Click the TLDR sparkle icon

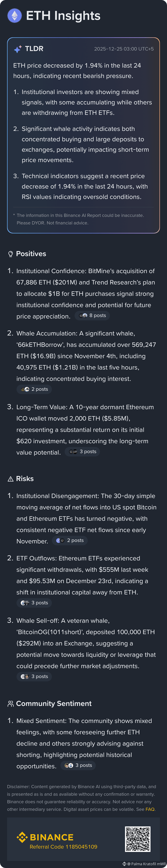point(18,49)
